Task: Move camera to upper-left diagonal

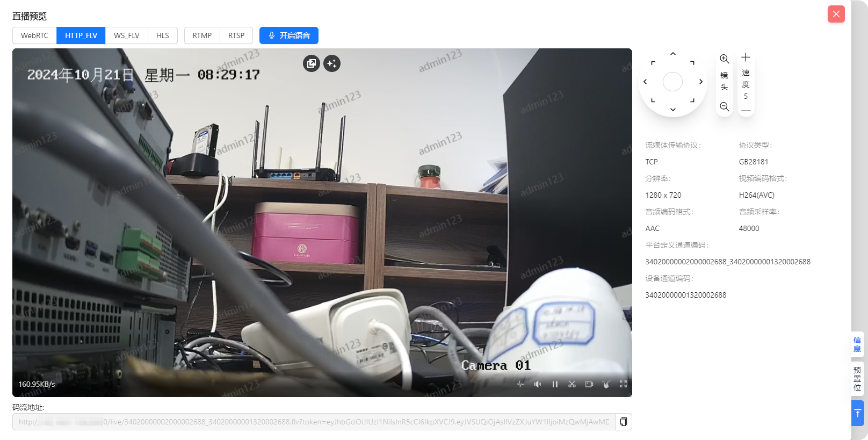Action: [x=653, y=63]
